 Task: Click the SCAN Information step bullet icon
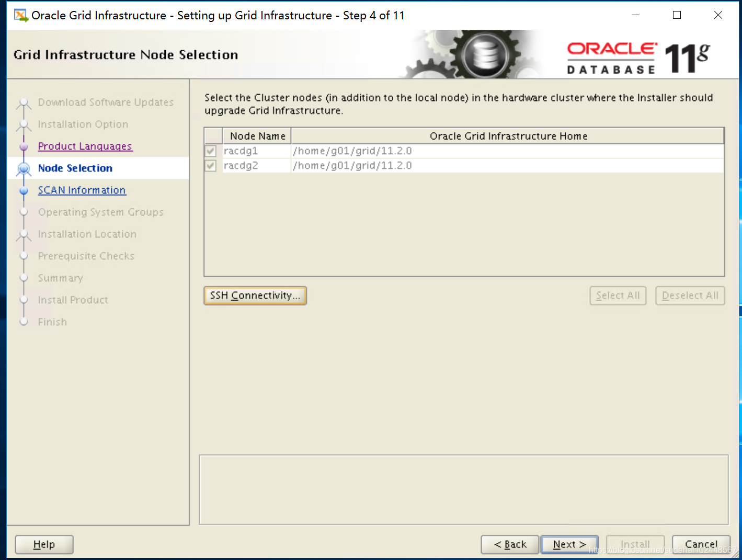[x=24, y=191]
